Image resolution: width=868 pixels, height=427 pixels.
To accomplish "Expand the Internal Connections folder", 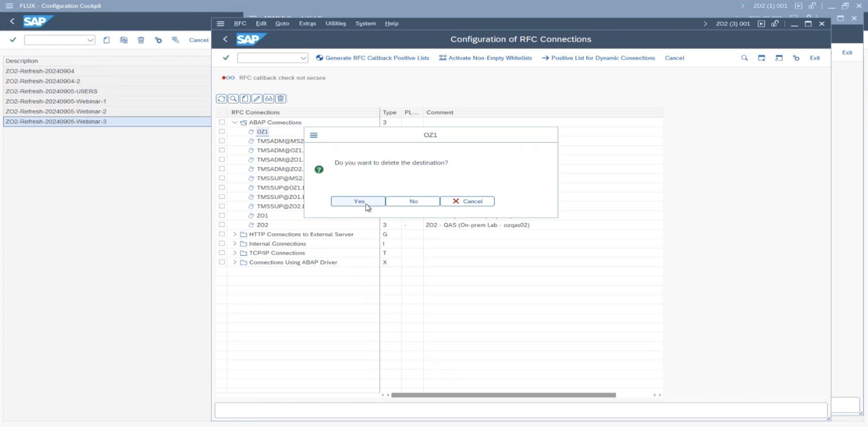I will (235, 244).
